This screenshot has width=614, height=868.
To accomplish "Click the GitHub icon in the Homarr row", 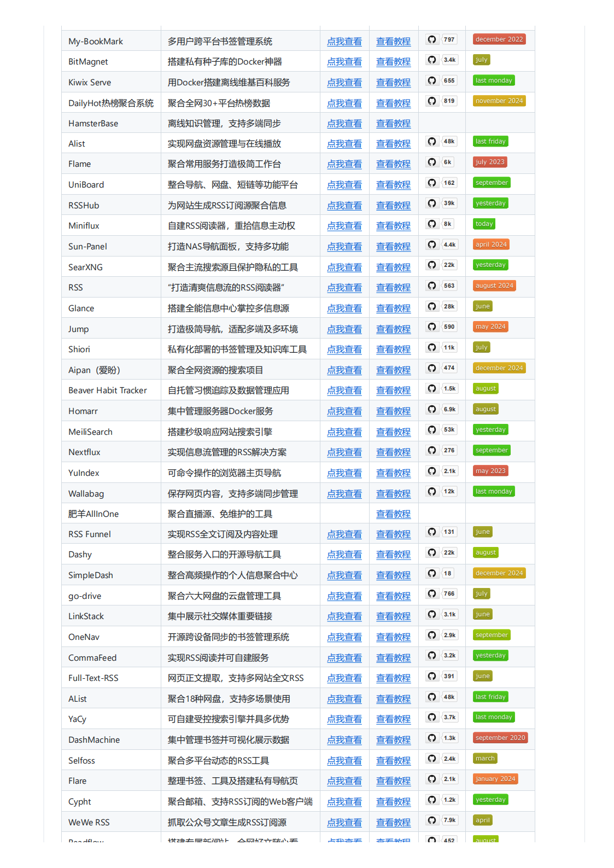I will tap(432, 409).
